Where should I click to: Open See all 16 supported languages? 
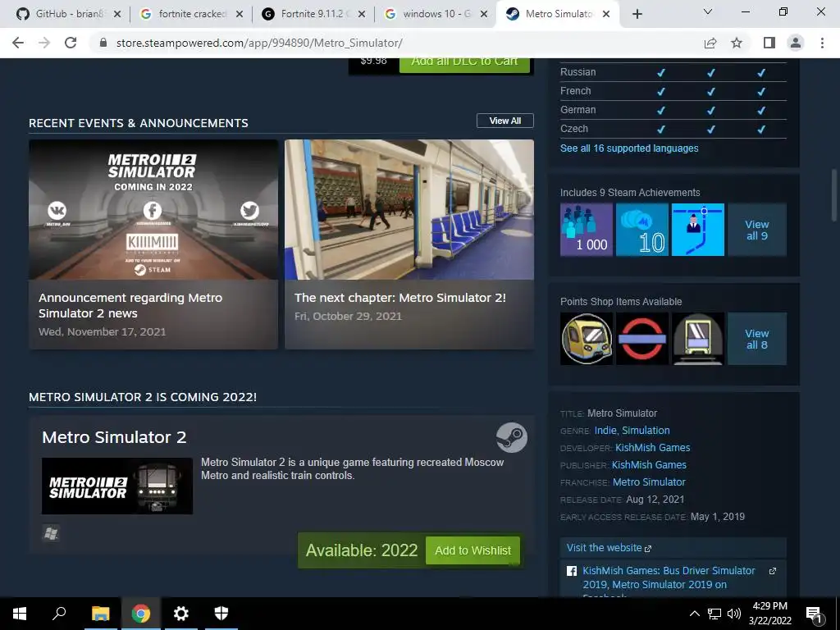(x=629, y=148)
